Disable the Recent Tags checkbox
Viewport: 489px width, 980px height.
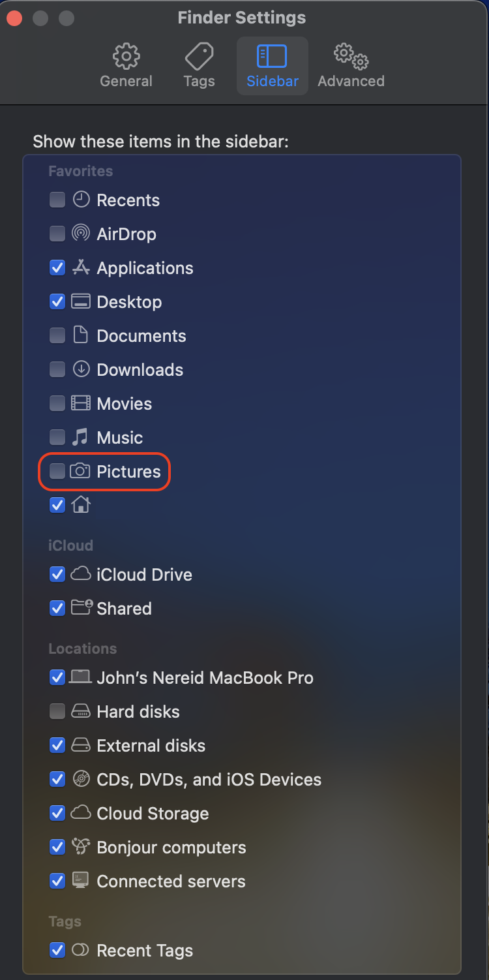tap(57, 950)
